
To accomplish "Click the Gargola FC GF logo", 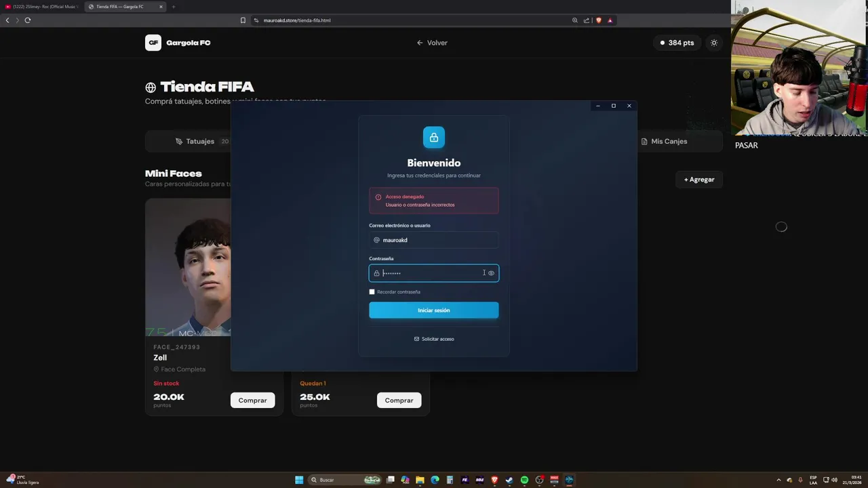I will coord(153,43).
